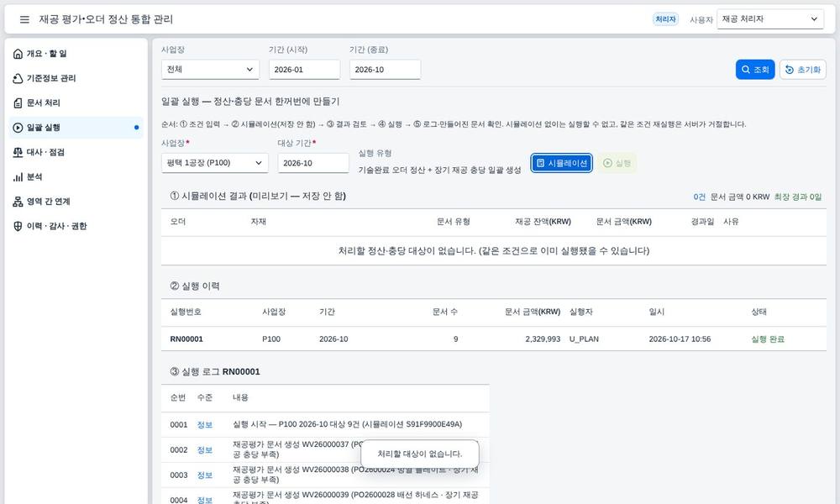
Task: Open 영역 간 연계 menu
Action: [x=76, y=202]
